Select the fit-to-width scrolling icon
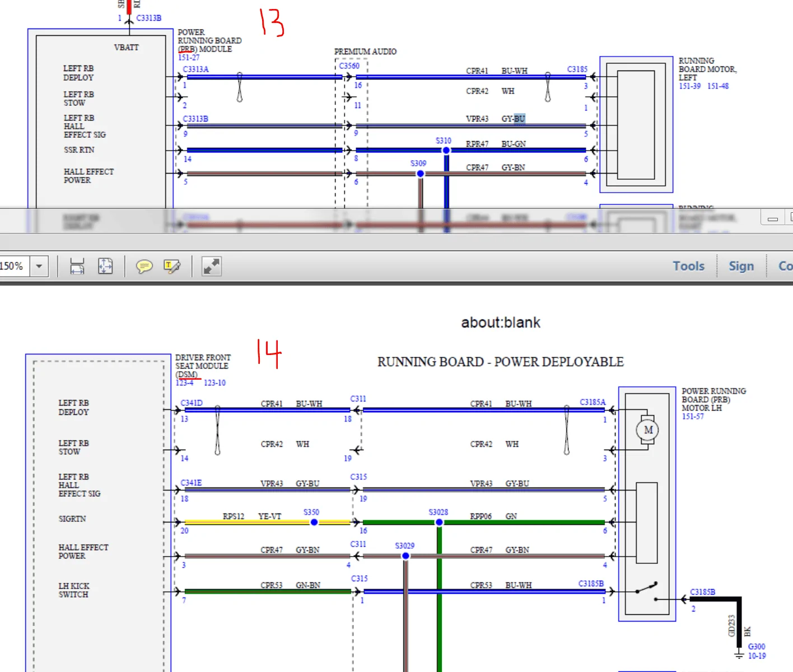Viewport: 793px width, 672px height. click(77, 266)
